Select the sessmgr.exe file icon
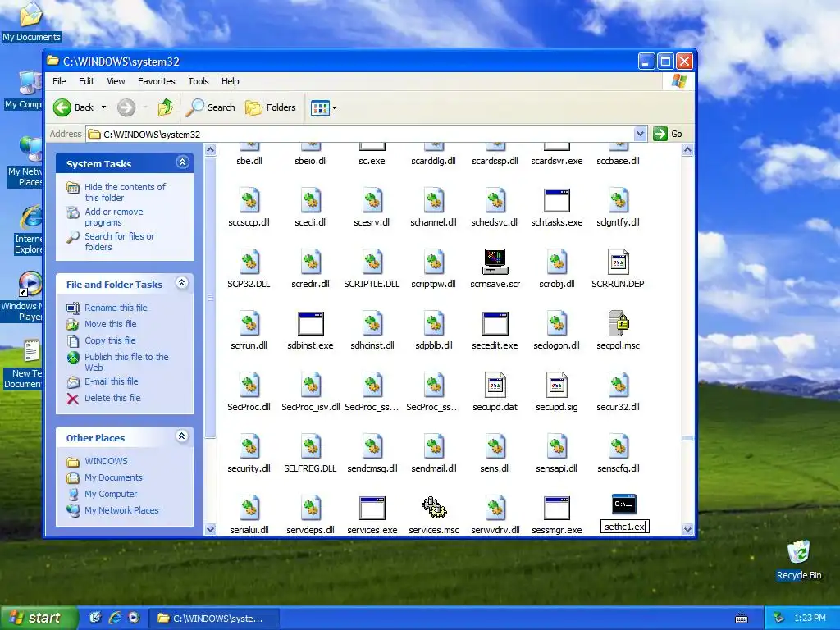Screen dimensions: 840x630 click(557, 509)
